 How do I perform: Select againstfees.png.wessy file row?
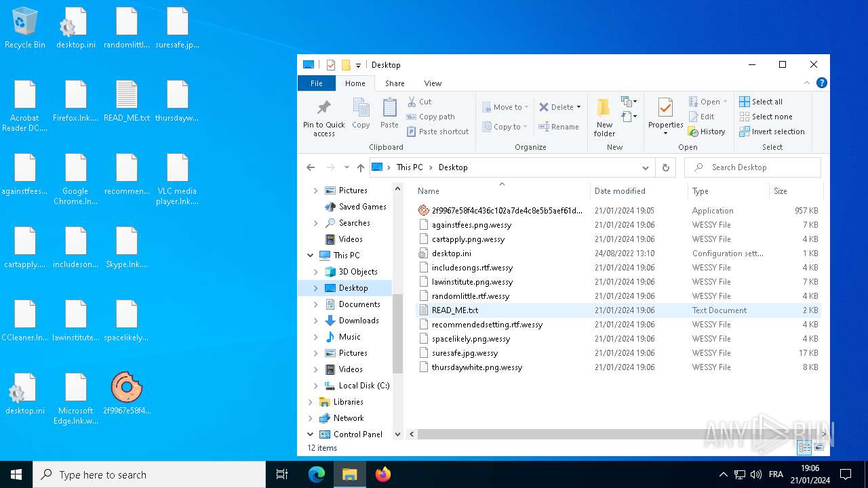(x=618, y=225)
